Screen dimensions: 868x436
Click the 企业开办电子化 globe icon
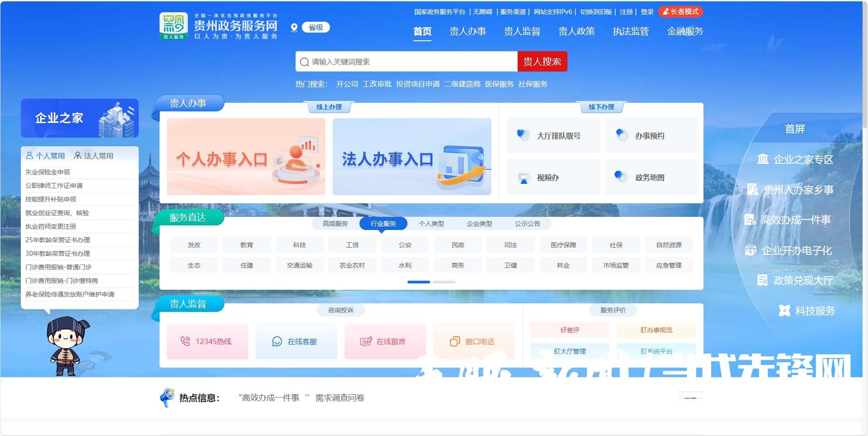751,250
